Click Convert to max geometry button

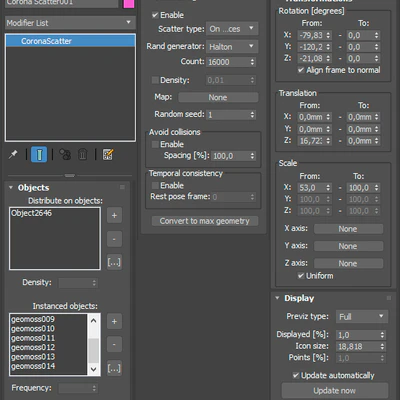[205, 221]
